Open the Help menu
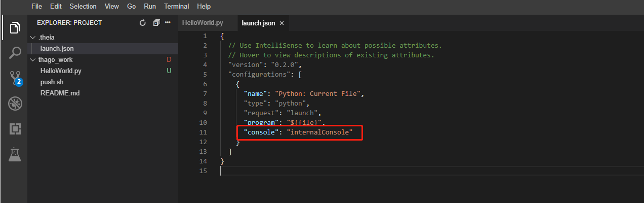 [204, 7]
